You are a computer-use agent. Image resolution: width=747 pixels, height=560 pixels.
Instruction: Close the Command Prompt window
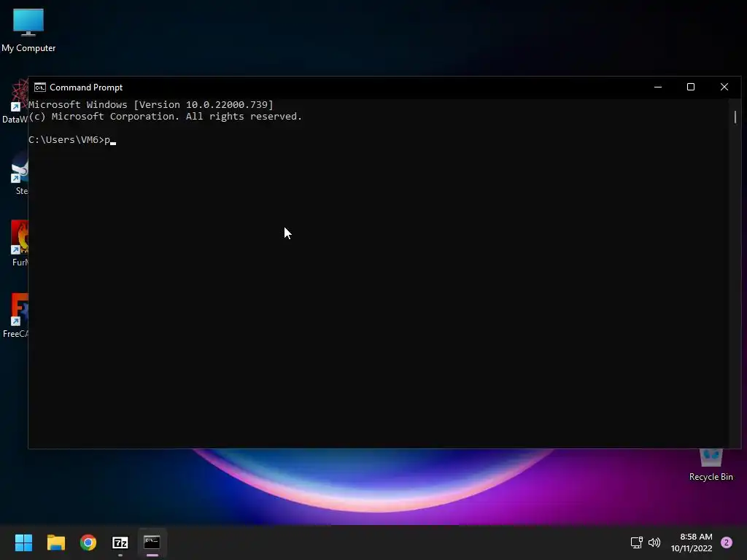[724, 87]
